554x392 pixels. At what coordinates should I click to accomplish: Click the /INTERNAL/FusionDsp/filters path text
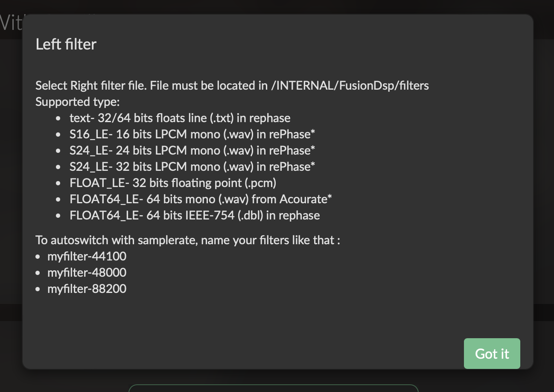click(x=350, y=85)
